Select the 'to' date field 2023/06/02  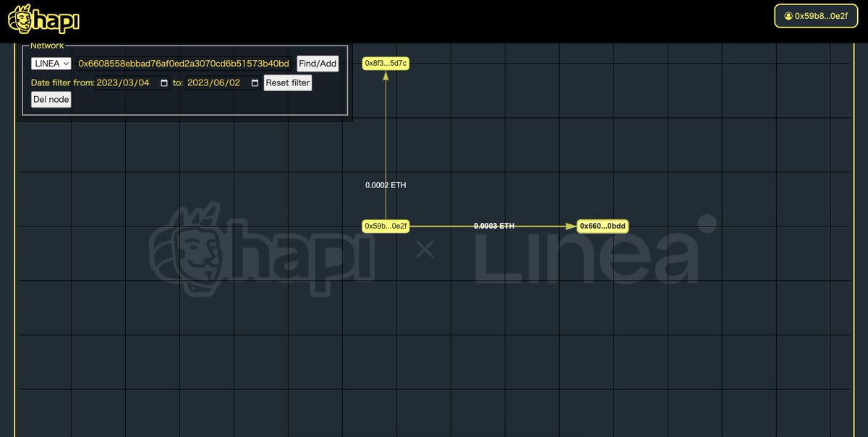click(x=224, y=83)
